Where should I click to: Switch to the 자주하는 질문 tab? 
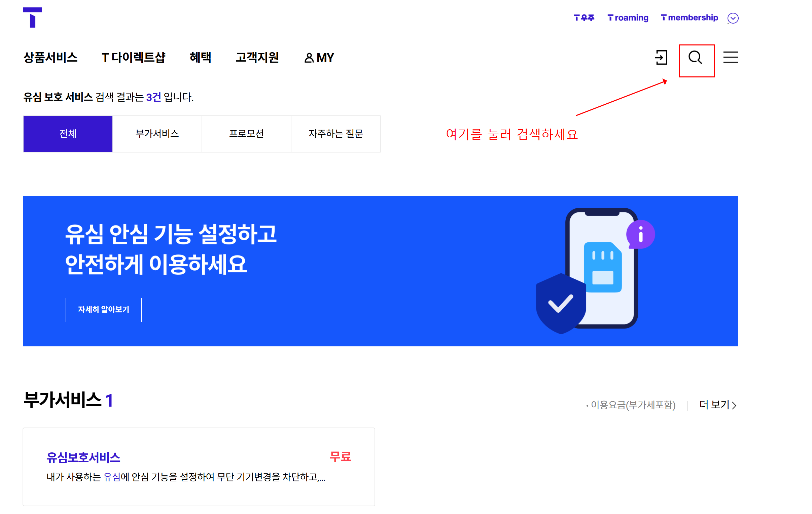pyautogui.click(x=336, y=134)
